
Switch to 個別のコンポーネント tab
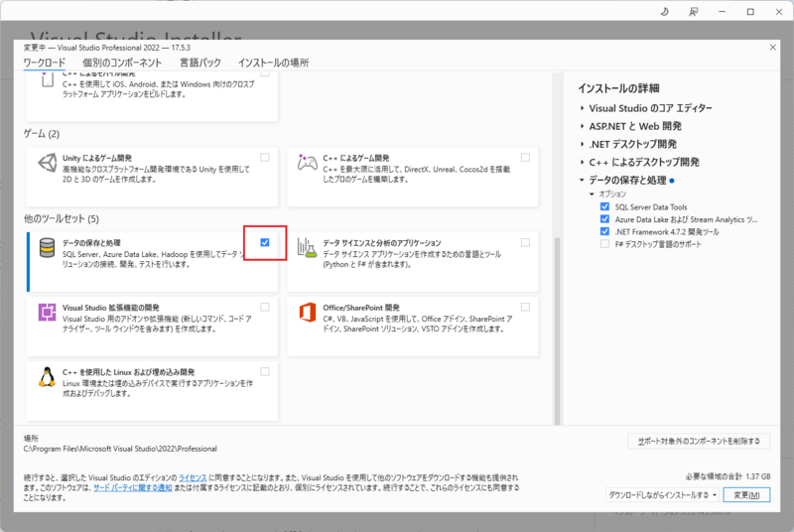tap(122, 63)
